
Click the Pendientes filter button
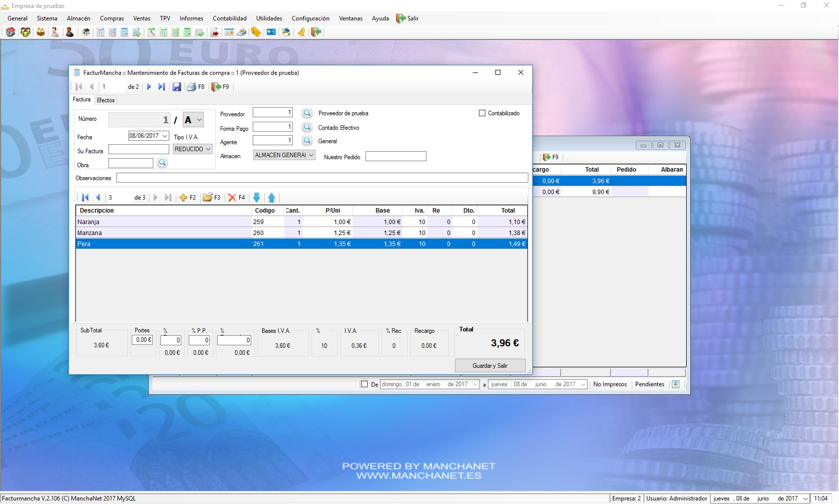coord(649,384)
